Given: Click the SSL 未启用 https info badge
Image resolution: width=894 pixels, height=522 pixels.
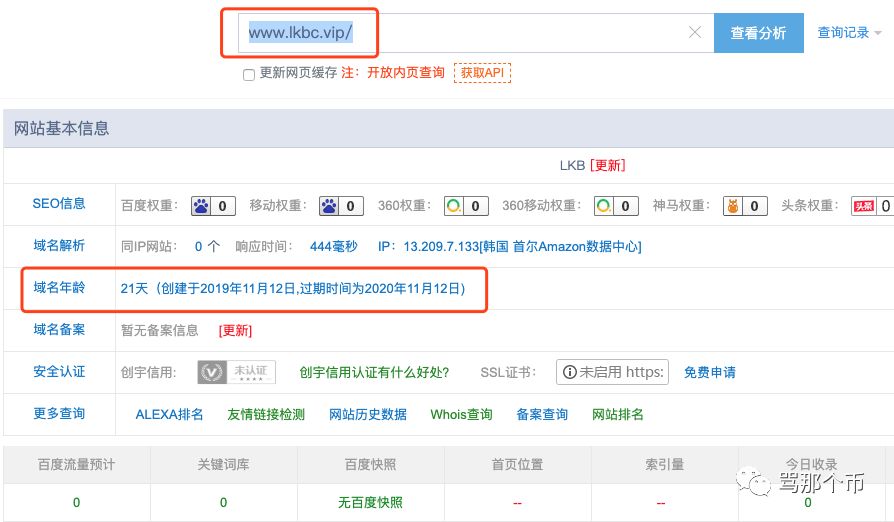Looking at the screenshot, I should tap(612, 372).
